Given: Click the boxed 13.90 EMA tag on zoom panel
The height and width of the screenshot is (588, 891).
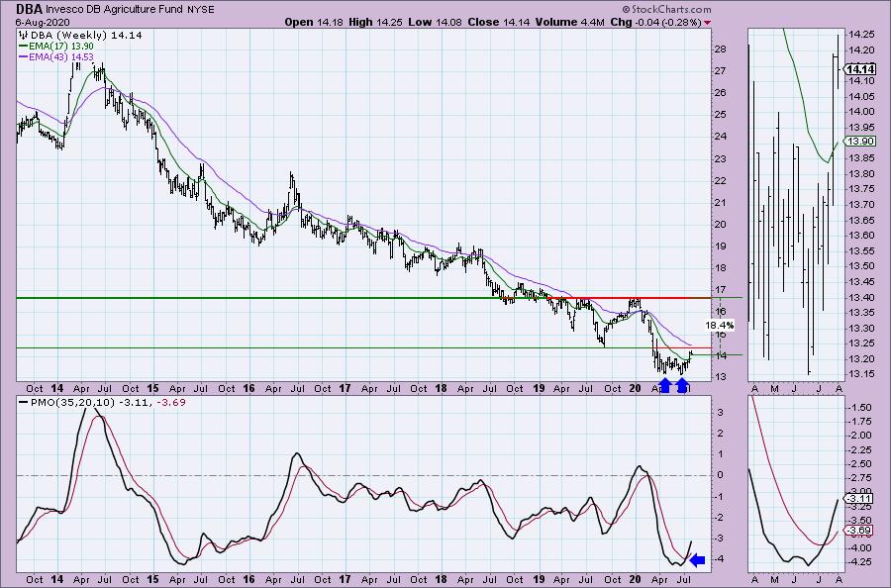Looking at the screenshot, I should [859, 142].
